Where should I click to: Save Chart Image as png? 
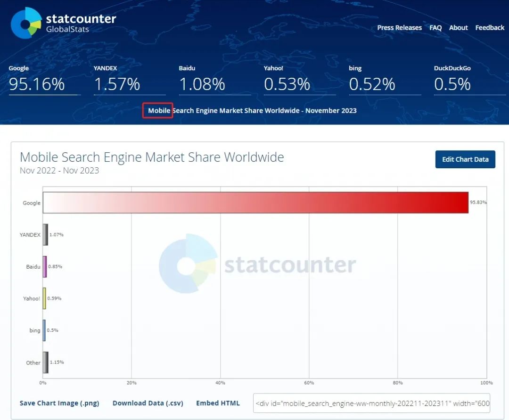click(x=59, y=403)
